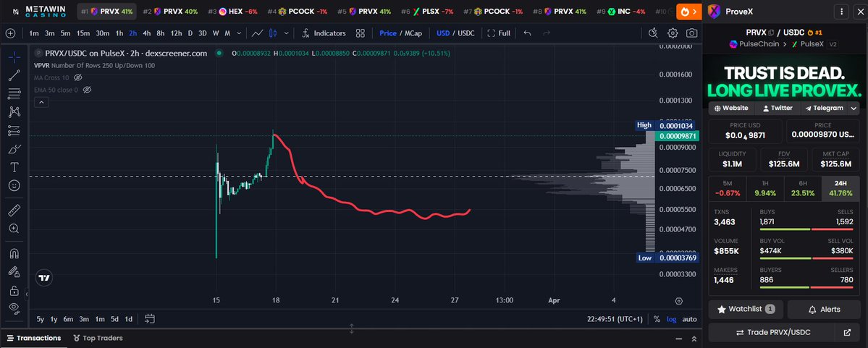Select the text annotation tool
Viewport: 868px width, 348px height.
coord(14,167)
